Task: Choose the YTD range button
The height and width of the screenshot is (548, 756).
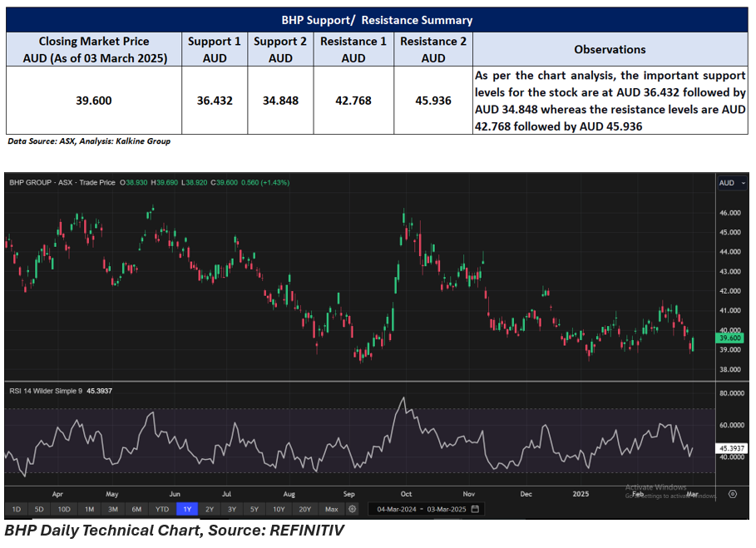Action: pos(162,509)
